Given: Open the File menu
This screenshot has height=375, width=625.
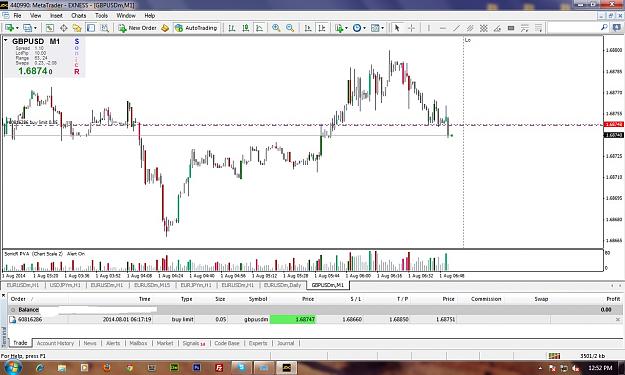Looking at the screenshot, I should pos(17,16).
